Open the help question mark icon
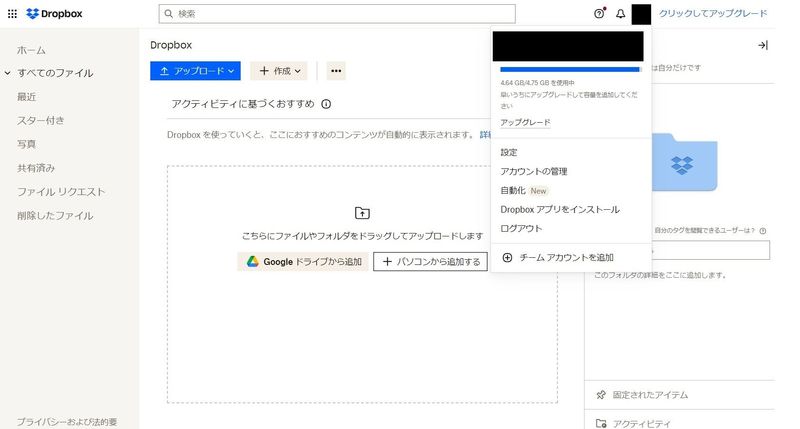 coord(599,14)
